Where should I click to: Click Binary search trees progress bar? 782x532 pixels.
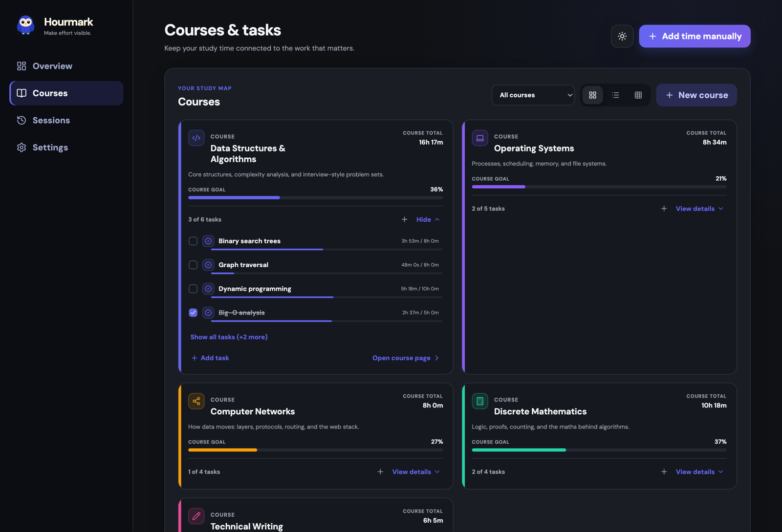pos(326,250)
